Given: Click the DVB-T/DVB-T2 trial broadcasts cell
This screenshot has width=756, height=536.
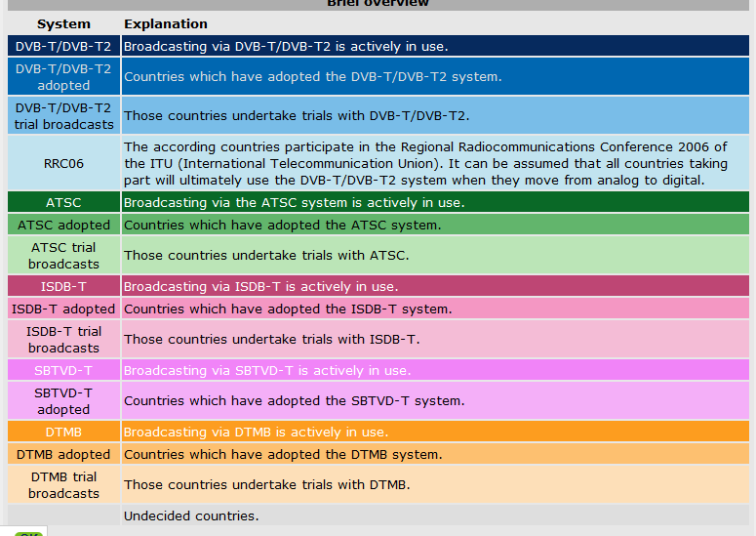Looking at the screenshot, I should point(63,116).
